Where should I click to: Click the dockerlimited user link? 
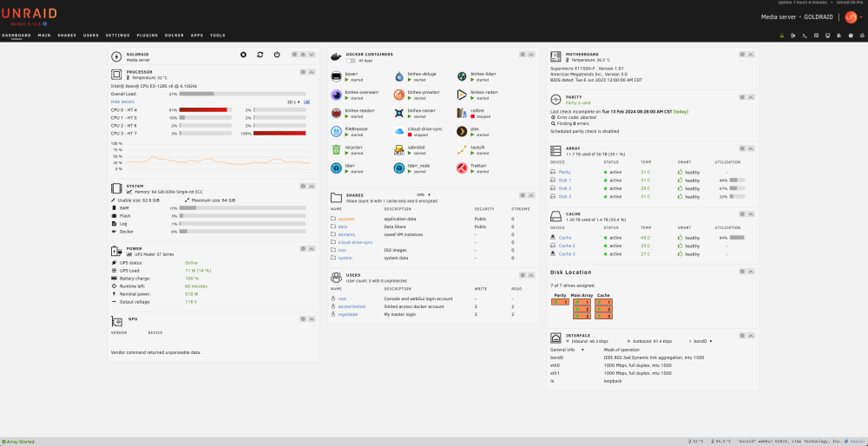coord(352,306)
